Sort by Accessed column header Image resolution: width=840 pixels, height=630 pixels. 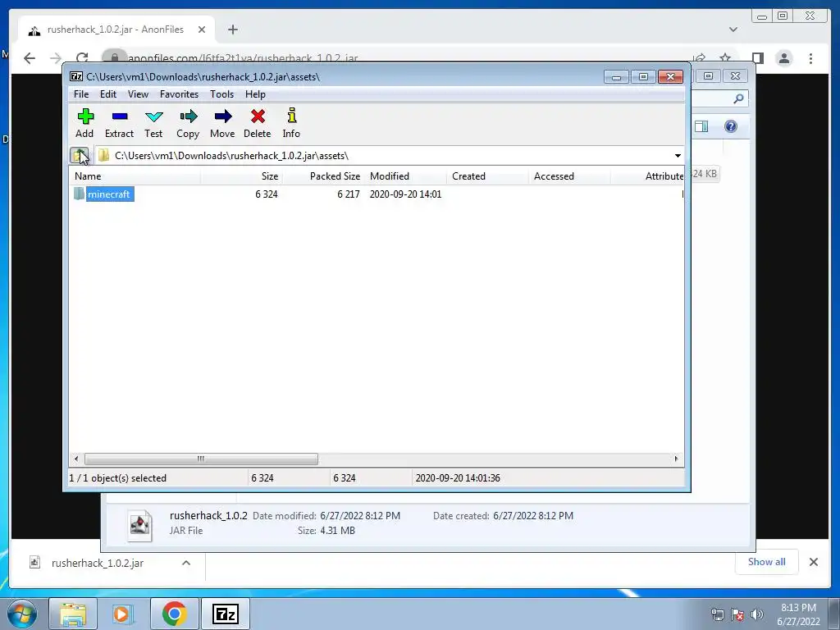(569, 176)
